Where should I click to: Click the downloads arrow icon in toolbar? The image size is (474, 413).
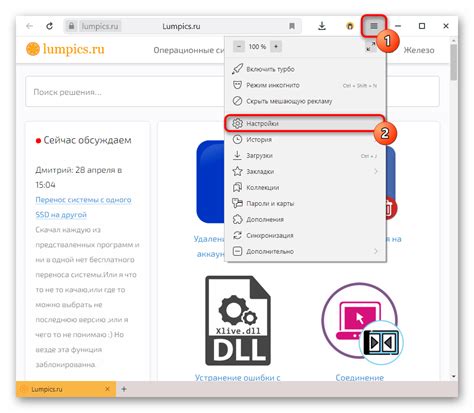(x=322, y=26)
